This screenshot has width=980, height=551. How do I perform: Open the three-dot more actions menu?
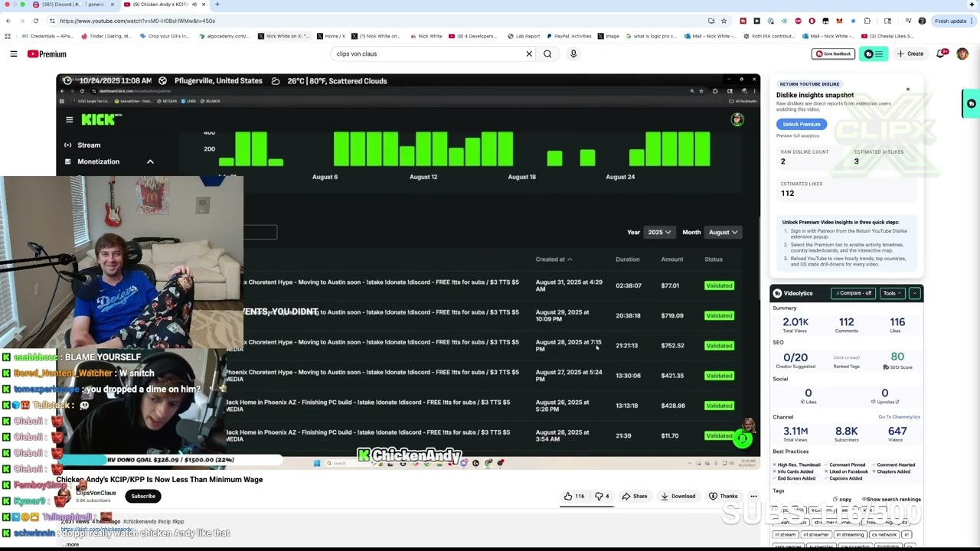pos(753,496)
